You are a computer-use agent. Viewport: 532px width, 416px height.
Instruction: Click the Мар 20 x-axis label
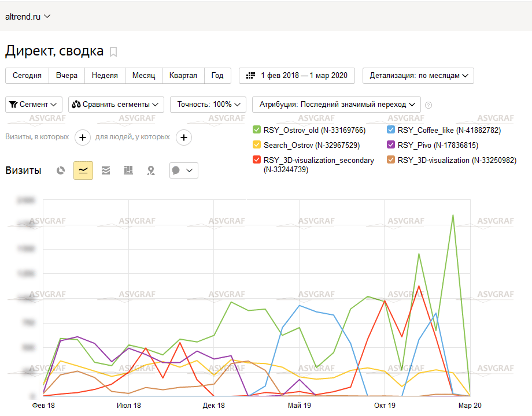click(x=470, y=406)
